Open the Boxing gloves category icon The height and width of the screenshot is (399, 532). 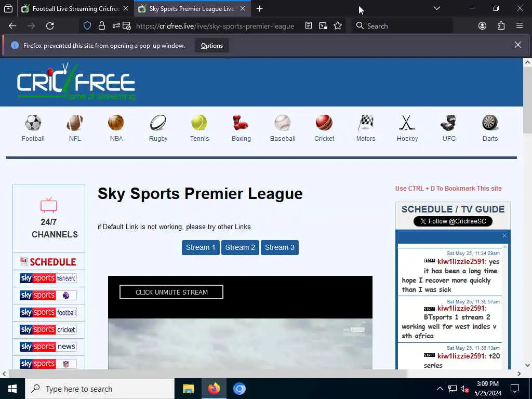tap(241, 123)
